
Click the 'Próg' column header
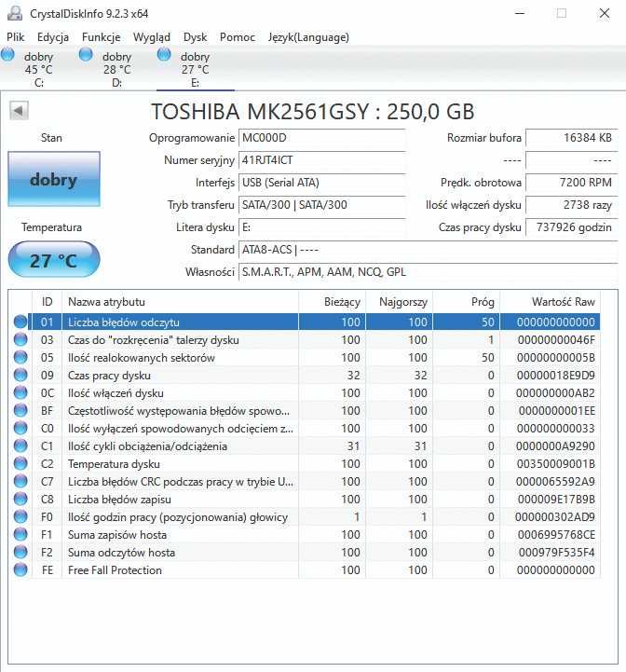(x=467, y=302)
